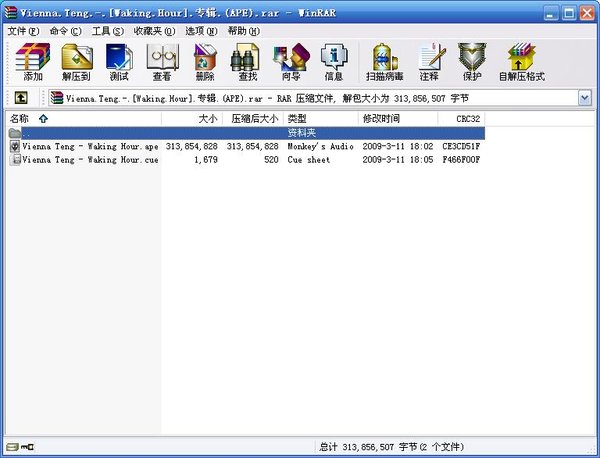The width and height of the screenshot is (600, 458).
Task: Close the WinRAR window
Action: click(587, 13)
